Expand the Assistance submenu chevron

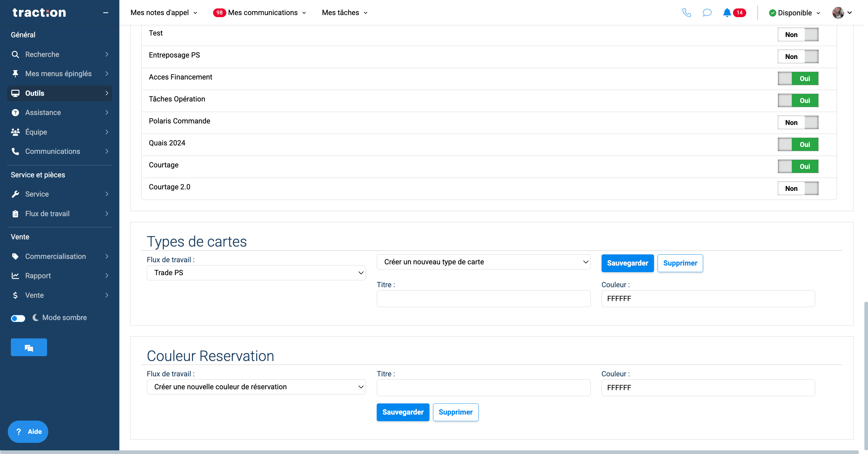click(x=107, y=112)
